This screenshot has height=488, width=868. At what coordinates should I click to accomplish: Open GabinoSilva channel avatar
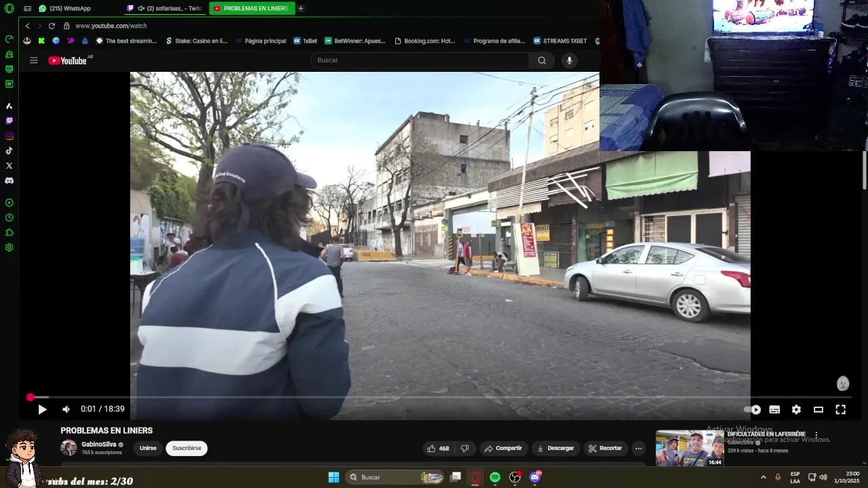[x=68, y=448]
